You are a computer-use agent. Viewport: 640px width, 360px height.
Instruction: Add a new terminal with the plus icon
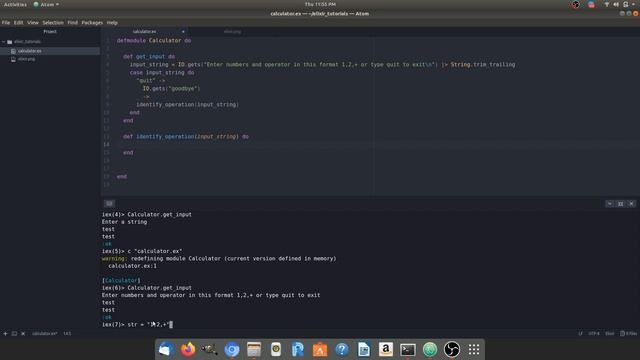tap(5, 333)
